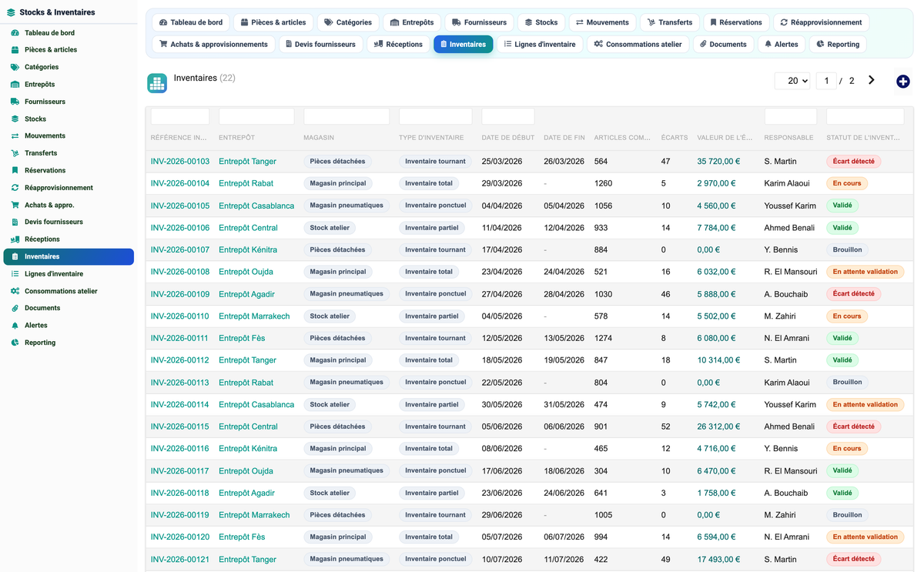Click the Date de début filter field
The image size is (924, 572).
[x=508, y=116]
